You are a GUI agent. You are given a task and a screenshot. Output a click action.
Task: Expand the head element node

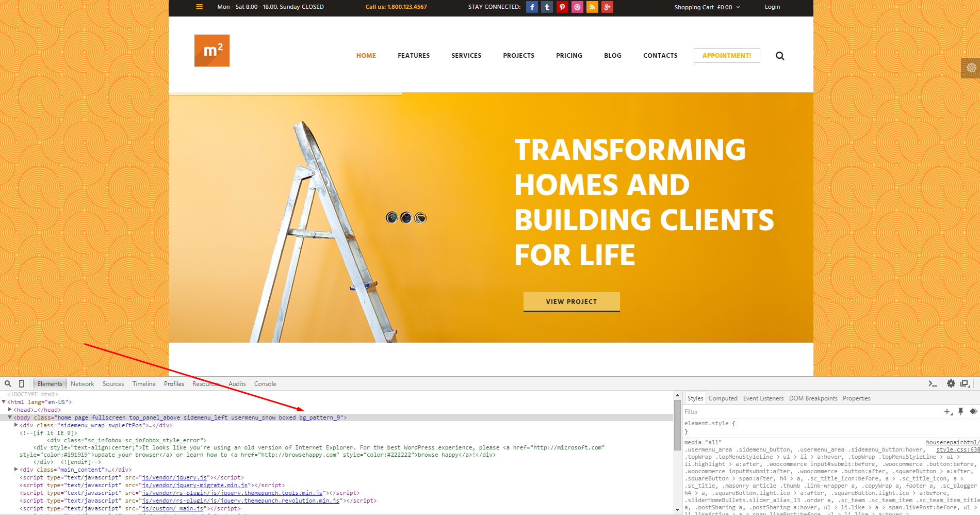[10, 410]
